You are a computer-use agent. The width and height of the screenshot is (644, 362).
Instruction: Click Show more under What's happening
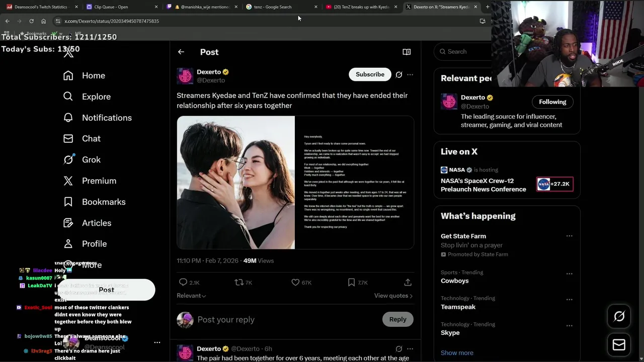point(457,353)
